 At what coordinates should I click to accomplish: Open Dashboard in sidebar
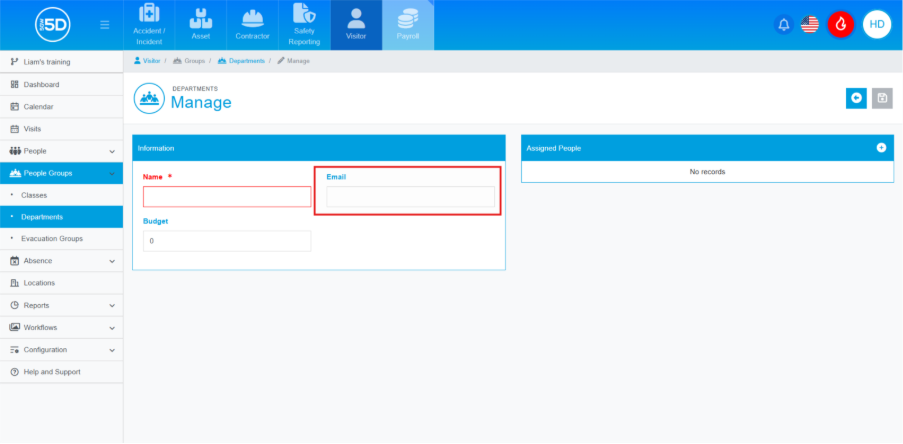(61, 85)
